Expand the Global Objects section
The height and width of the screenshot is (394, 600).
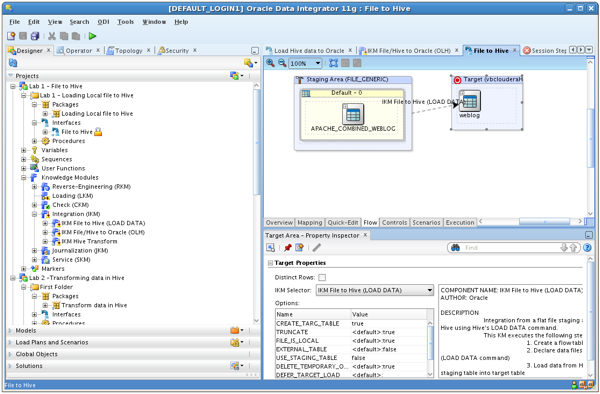pos(10,354)
